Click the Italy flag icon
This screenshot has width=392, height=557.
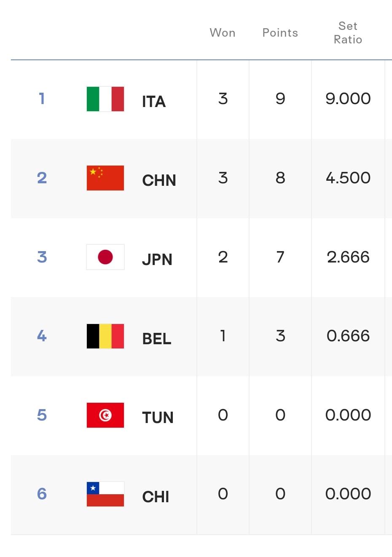point(105,99)
